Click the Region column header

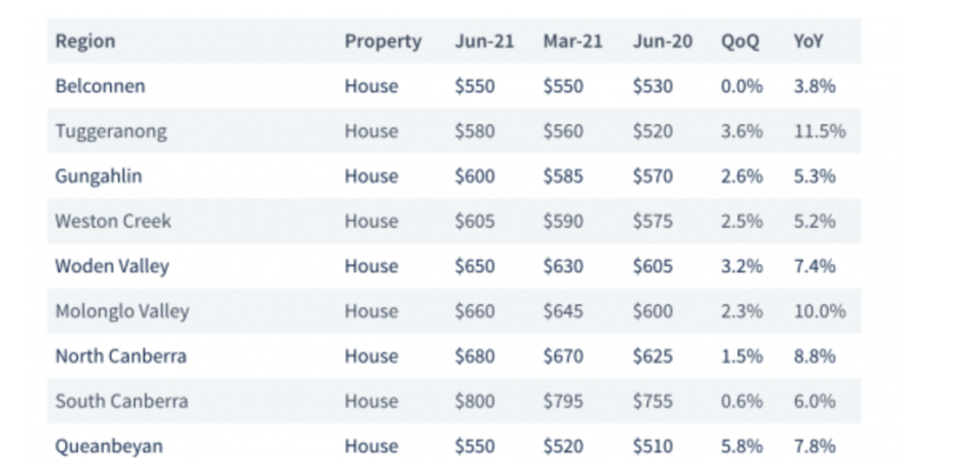click(x=85, y=41)
